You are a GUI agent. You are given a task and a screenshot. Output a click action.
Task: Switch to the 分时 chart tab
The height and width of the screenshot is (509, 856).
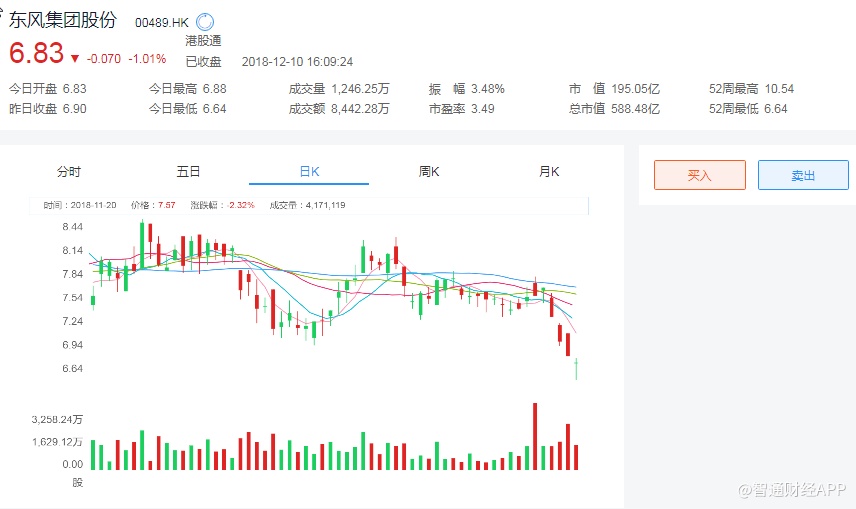[x=69, y=172]
